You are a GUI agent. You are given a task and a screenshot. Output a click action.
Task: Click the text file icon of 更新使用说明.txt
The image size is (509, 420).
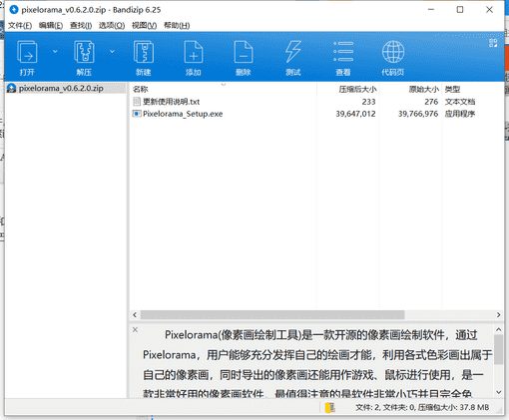coord(137,102)
